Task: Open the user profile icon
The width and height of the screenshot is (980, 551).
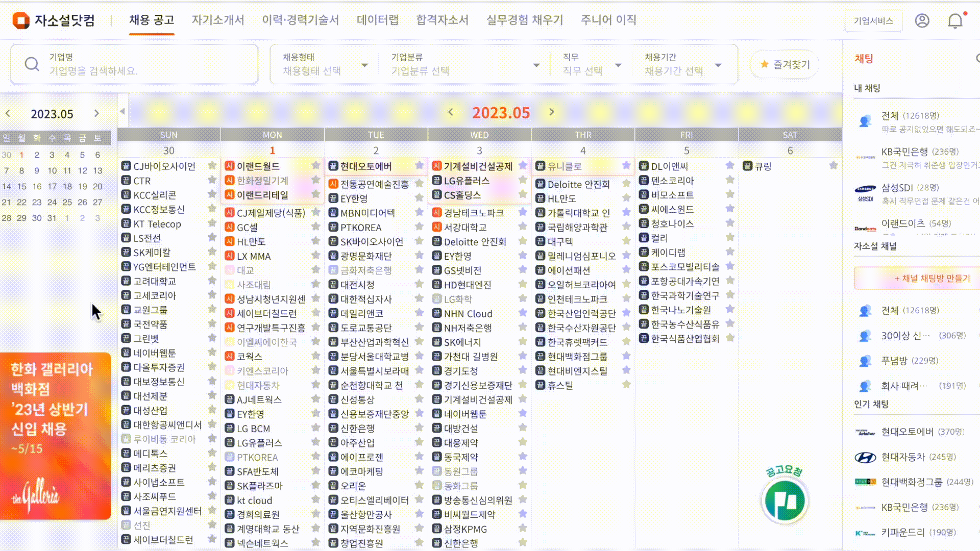Action: 922,20
